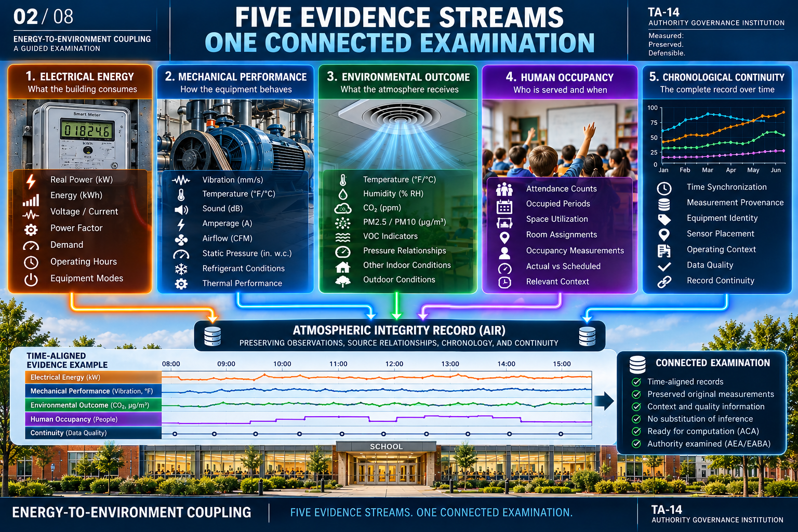
Task: Click the database icon beside the Connected Examination title
Action: coord(637,364)
